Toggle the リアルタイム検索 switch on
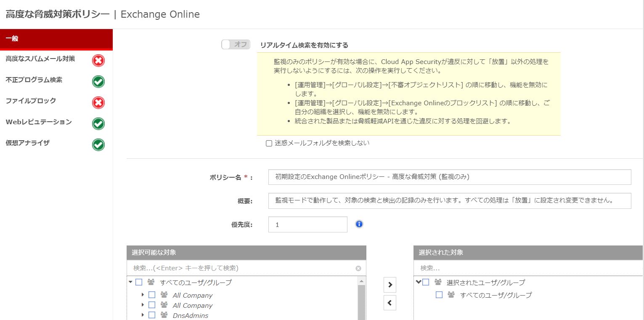The height and width of the screenshot is (320, 644). point(236,45)
